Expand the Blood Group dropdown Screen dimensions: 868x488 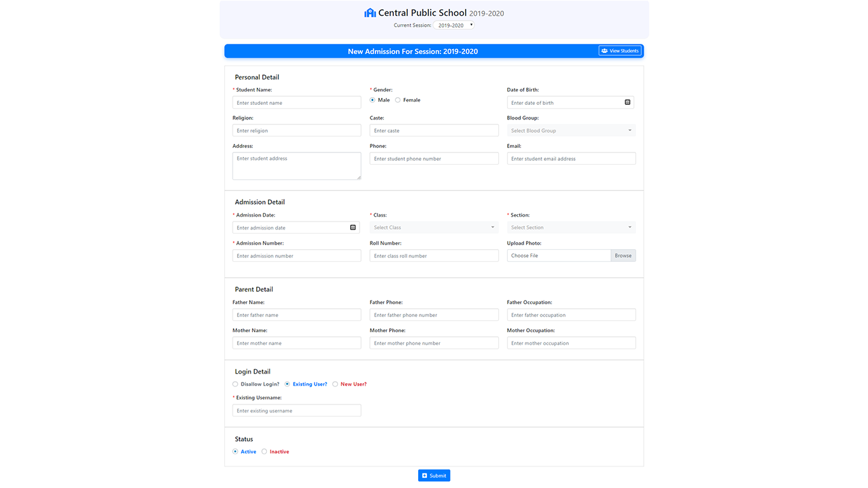pyautogui.click(x=571, y=131)
